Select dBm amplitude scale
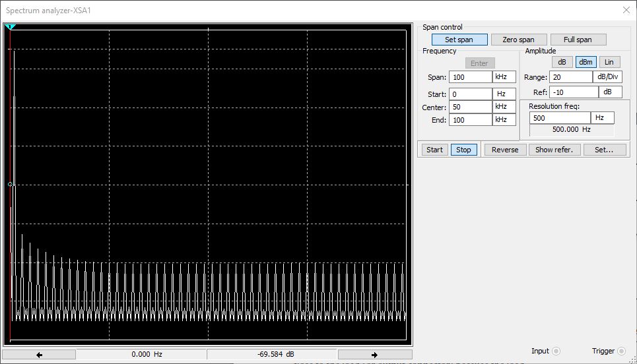Viewport: 637px width, 364px height. click(x=586, y=62)
